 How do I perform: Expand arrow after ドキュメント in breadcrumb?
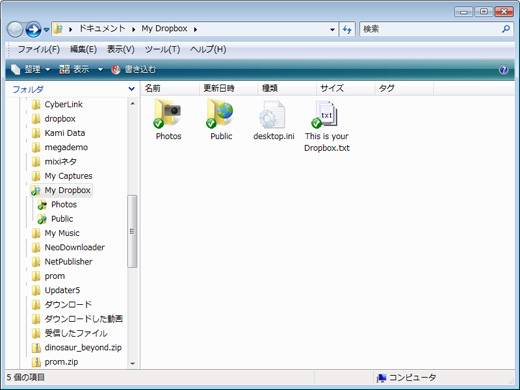click(133, 30)
